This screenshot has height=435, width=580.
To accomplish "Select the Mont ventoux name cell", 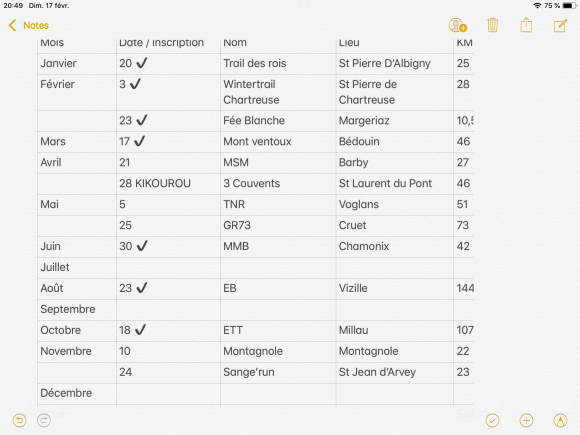I will (x=278, y=142).
